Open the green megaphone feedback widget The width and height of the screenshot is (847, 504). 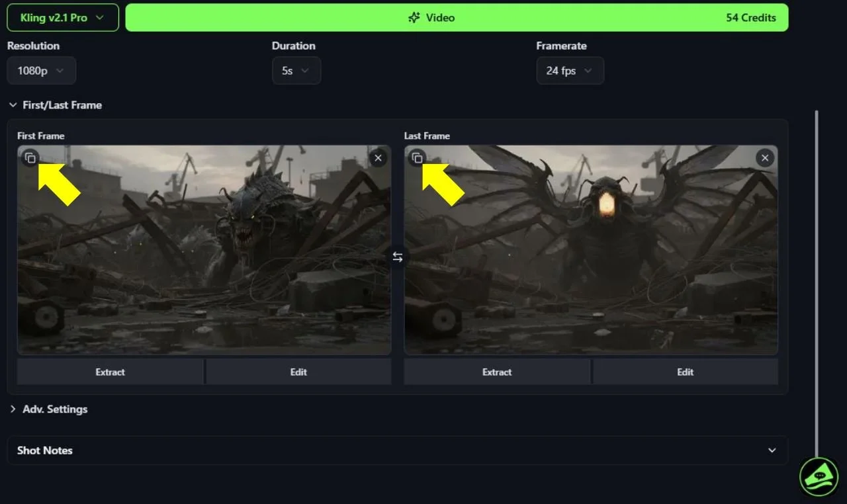819,477
